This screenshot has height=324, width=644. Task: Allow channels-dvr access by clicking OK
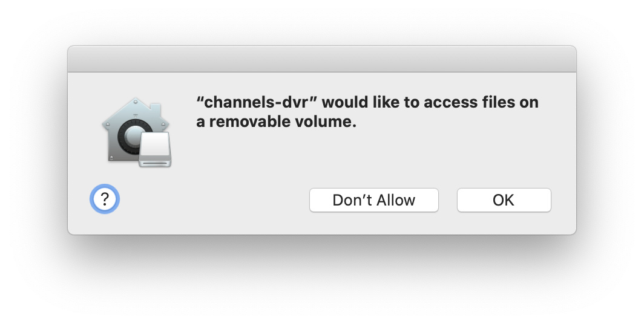504,200
